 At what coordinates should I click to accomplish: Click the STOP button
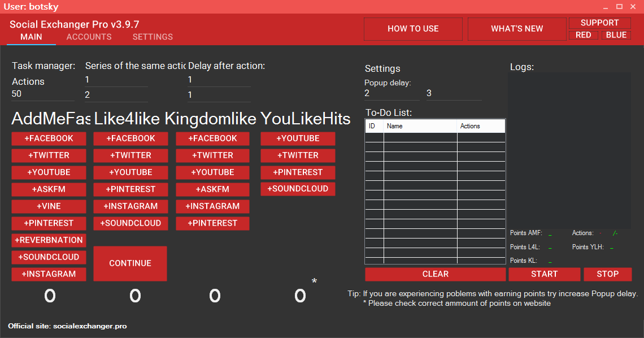(x=608, y=274)
